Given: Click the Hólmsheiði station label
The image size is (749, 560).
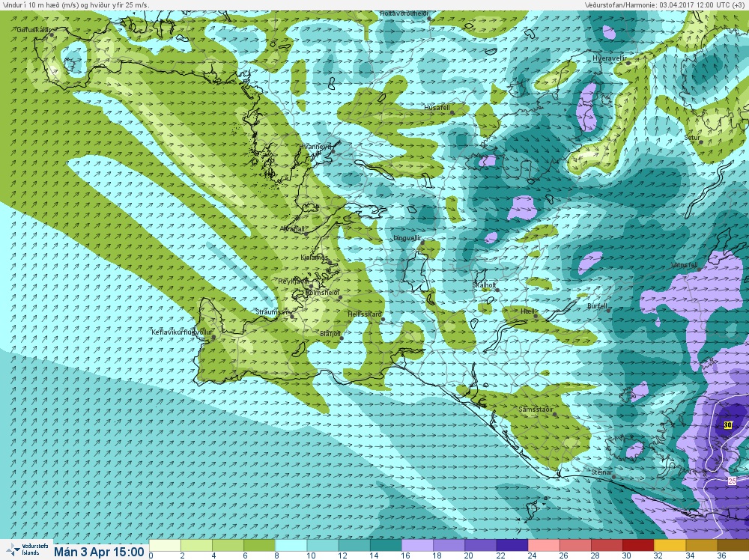Looking at the screenshot, I should click(x=322, y=293).
